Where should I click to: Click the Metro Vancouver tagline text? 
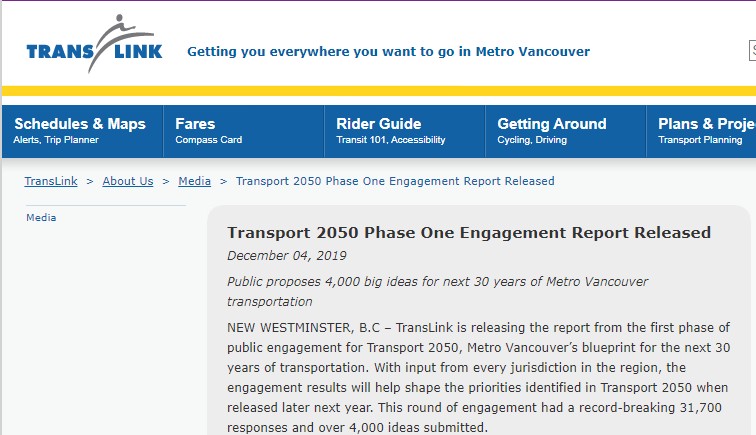[x=388, y=52]
